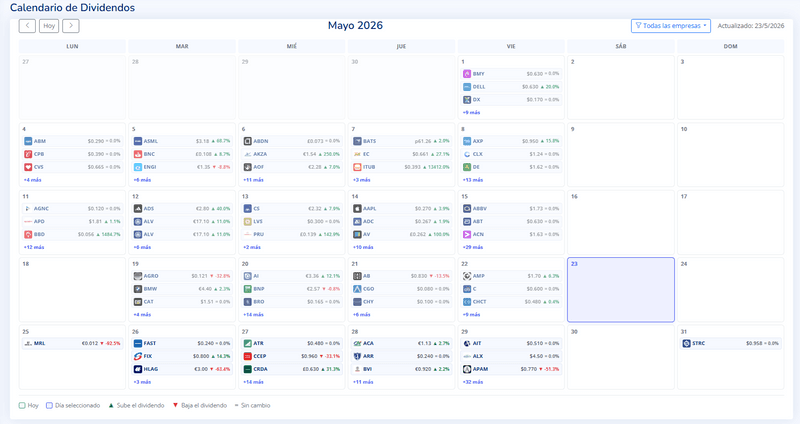
Task: Open the CGO dividend entry
Action: click(402, 289)
